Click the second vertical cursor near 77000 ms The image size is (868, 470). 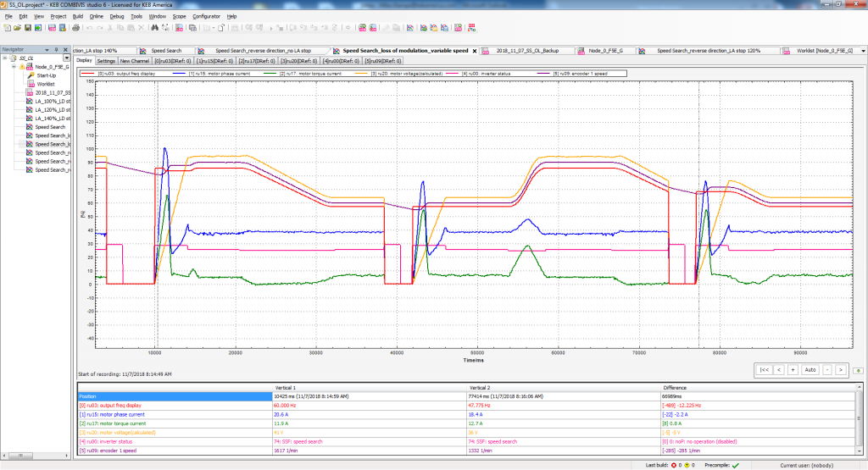click(x=698, y=214)
